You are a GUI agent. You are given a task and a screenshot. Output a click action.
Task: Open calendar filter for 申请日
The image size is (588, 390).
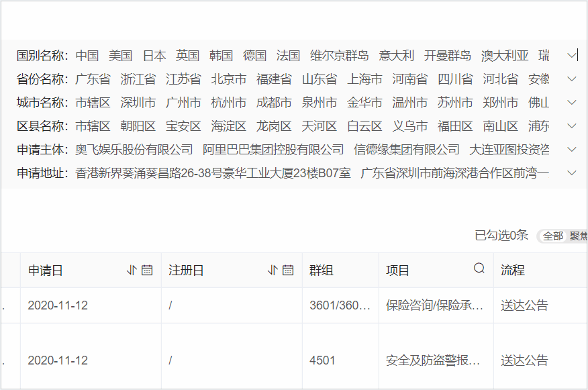147,270
